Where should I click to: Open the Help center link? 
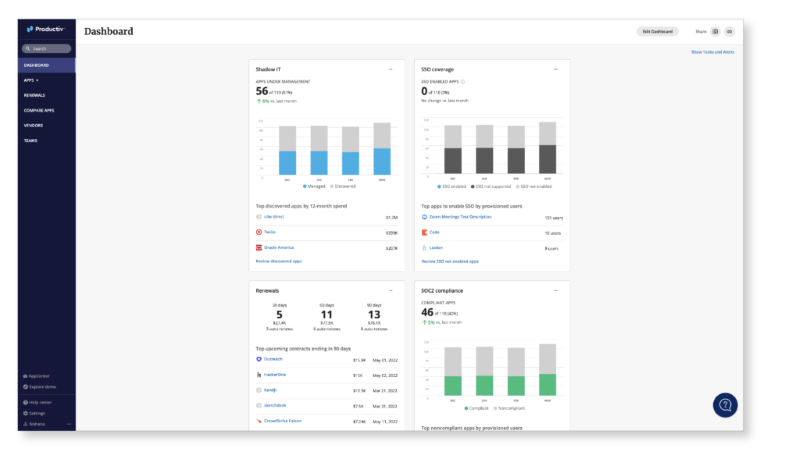(x=40, y=403)
